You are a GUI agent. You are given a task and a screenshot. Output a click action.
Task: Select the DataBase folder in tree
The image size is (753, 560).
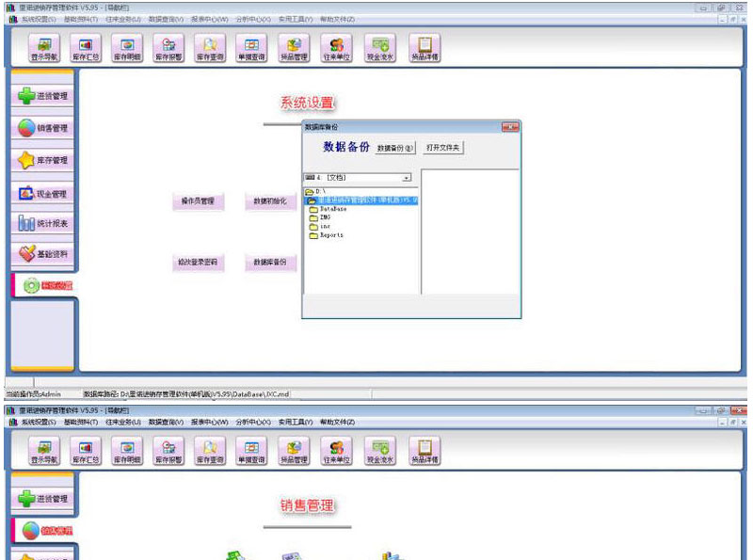pyautogui.click(x=328, y=209)
